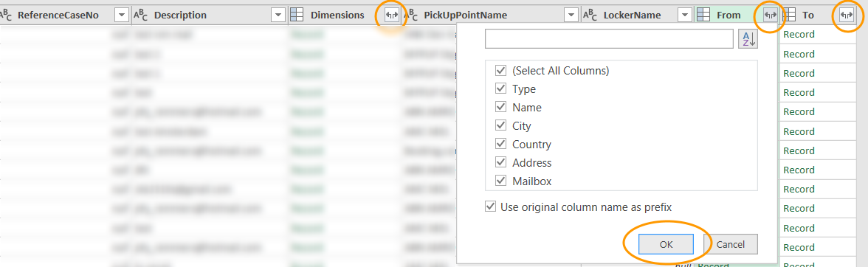Click the first Record link in To column

pos(799,34)
